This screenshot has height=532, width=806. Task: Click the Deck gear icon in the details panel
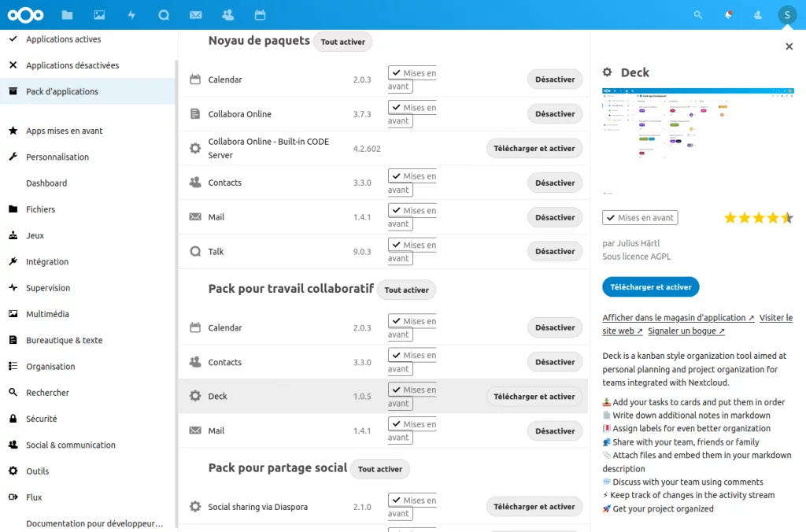click(607, 72)
